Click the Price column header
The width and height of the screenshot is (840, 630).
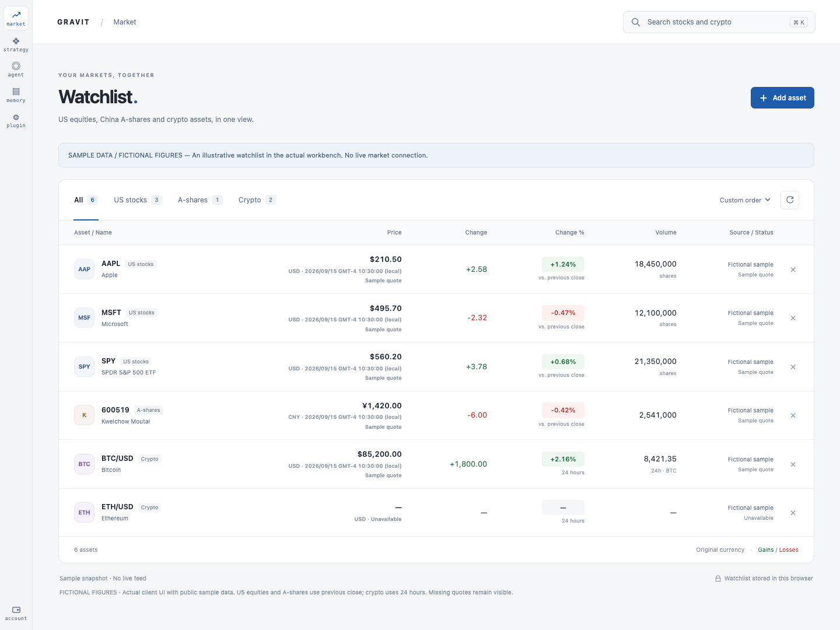[x=394, y=233]
